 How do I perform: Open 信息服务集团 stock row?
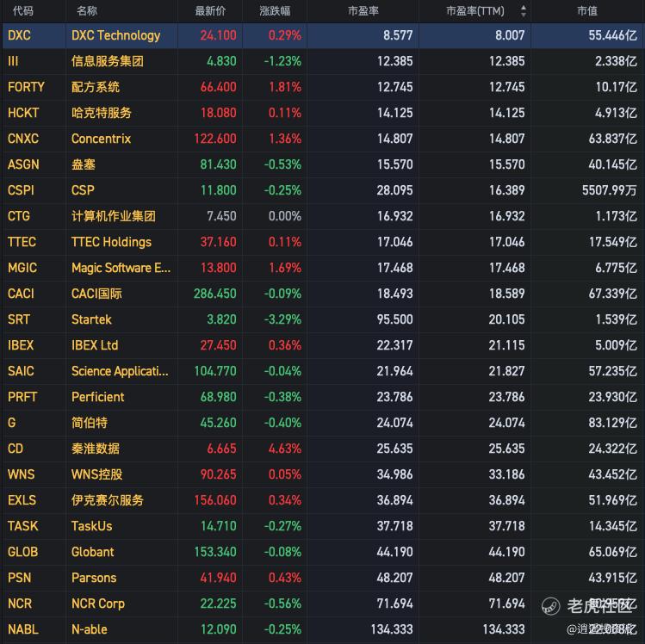click(x=322, y=61)
